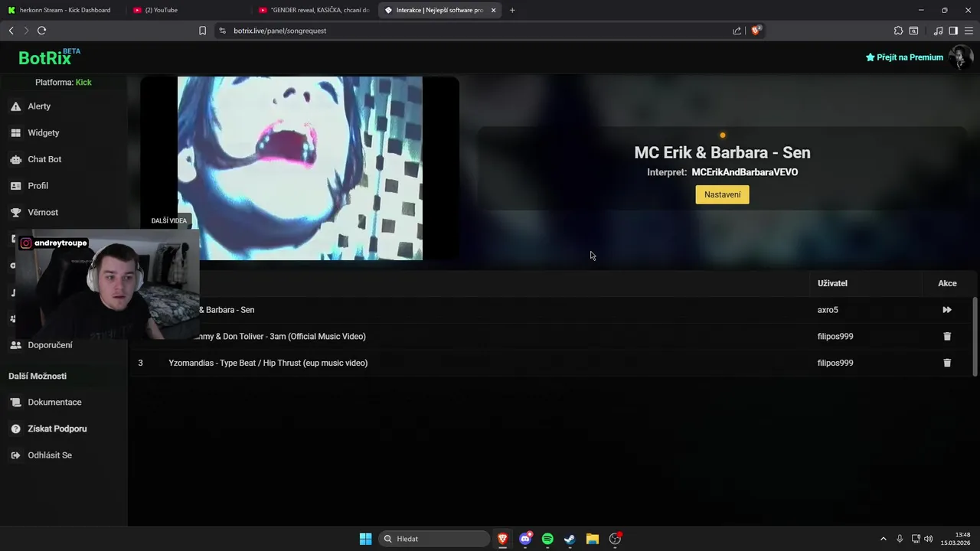Close the Interakce BotRix tab
This screenshot has height=551, width=980.
pos(493,10)
